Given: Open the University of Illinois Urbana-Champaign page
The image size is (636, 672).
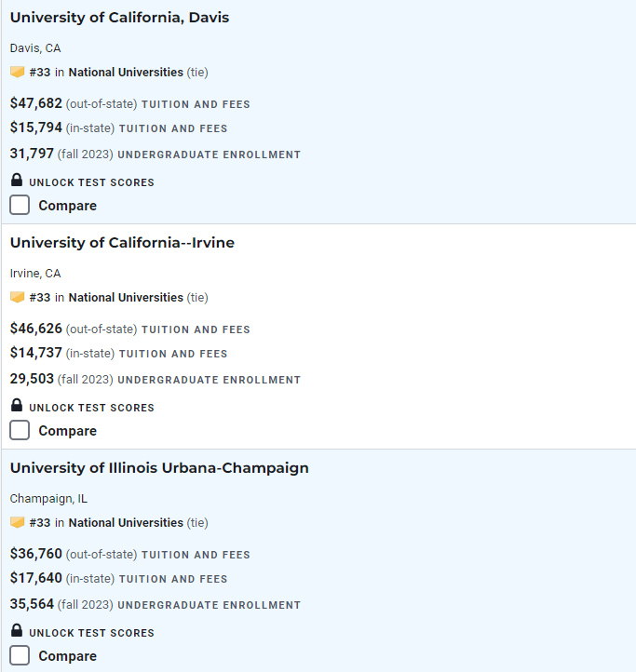Looking at the screenshot, I should [159, 468].
